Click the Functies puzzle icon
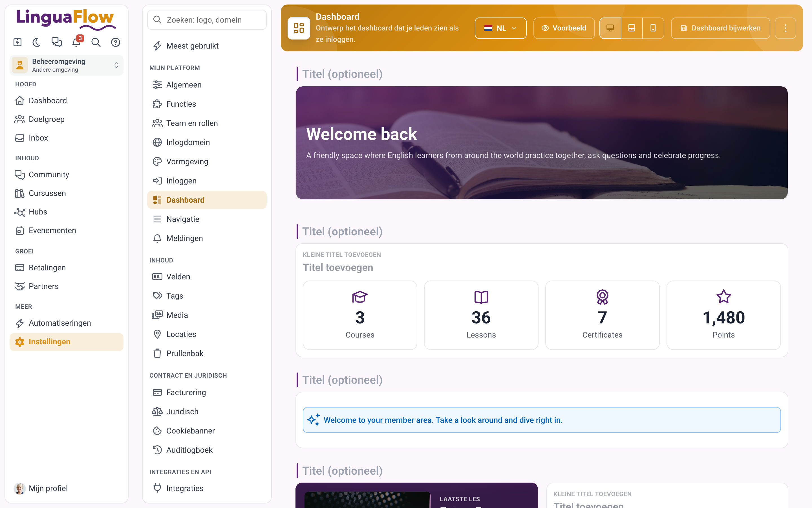 (x=157, y=104)
